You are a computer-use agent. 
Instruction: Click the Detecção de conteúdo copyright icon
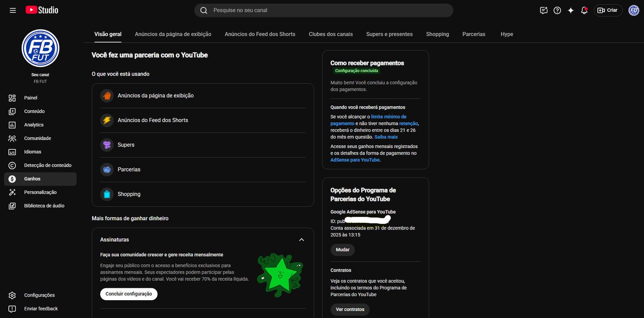pos(12,165)
